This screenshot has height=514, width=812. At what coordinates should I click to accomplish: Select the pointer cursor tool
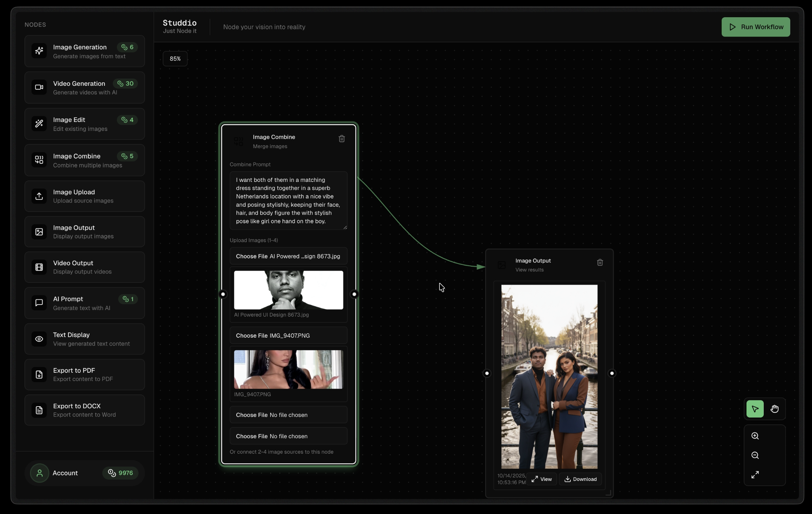pos(755,409)
